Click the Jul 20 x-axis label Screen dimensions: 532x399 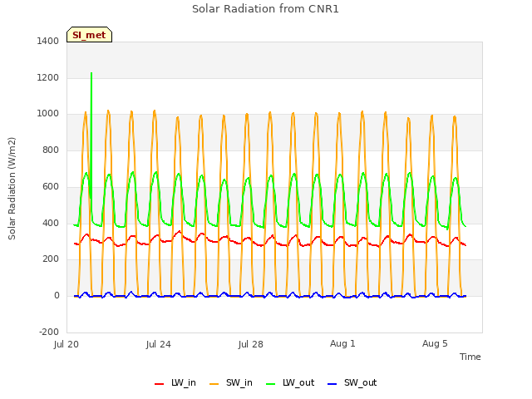tap(66, 344)
